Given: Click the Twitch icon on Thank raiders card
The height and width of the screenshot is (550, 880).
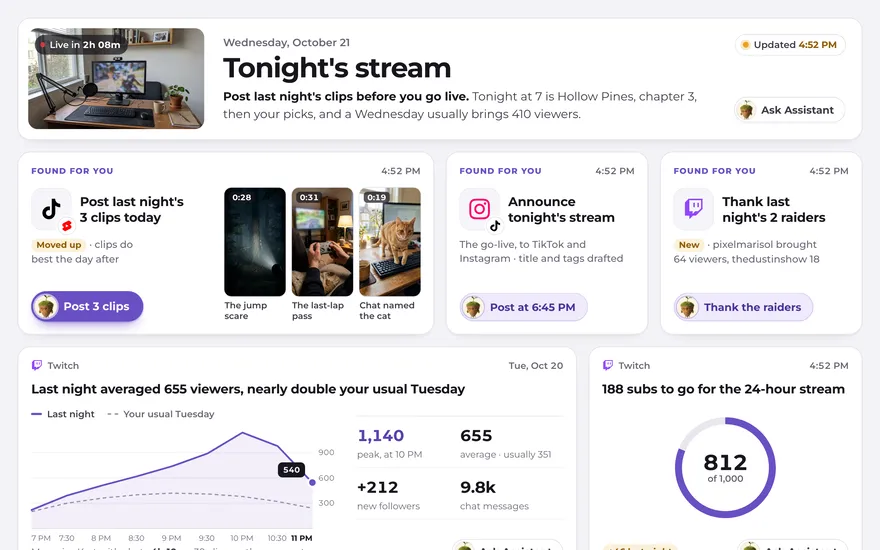Looking at the screenshot, I should coord(694,209).
